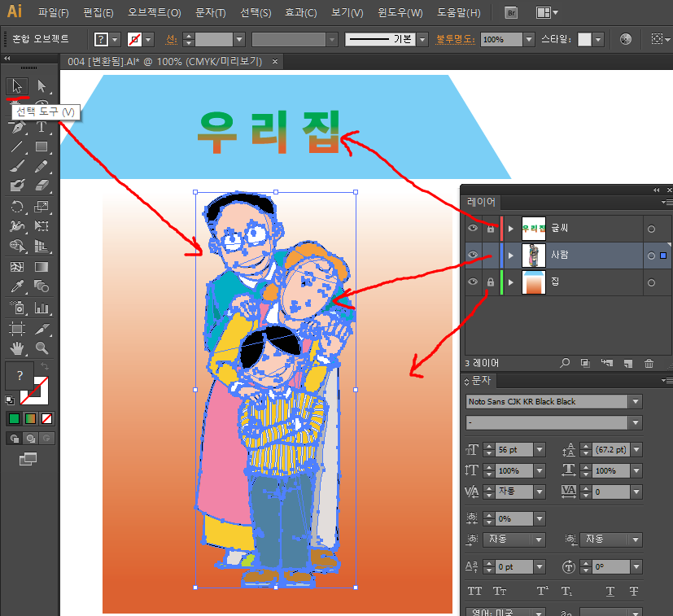Click the All Caps TT button

(475, 591)
